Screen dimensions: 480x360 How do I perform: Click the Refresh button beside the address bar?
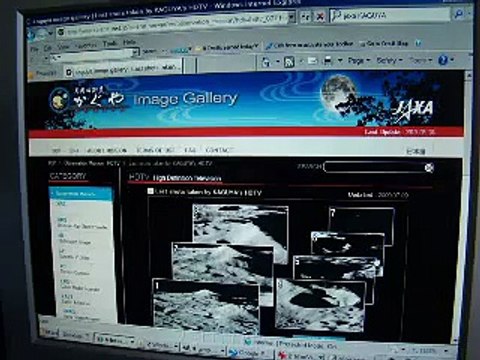pyautogui.click(x=306, y=18)
